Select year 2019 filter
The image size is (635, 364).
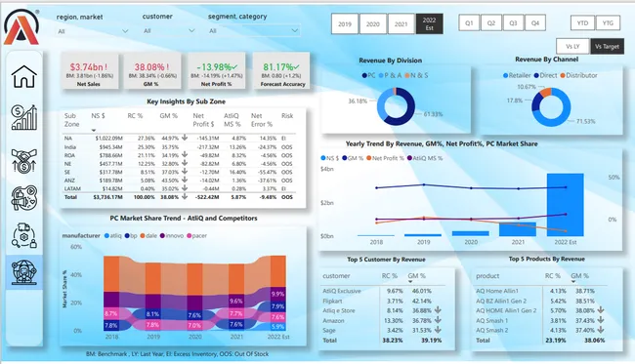345,23
